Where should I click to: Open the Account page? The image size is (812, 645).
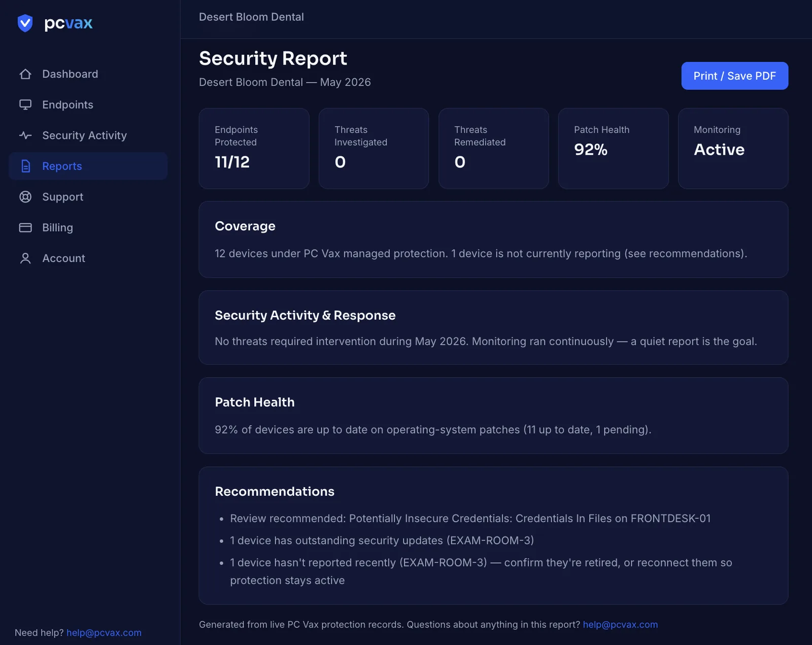pos(88,258)
